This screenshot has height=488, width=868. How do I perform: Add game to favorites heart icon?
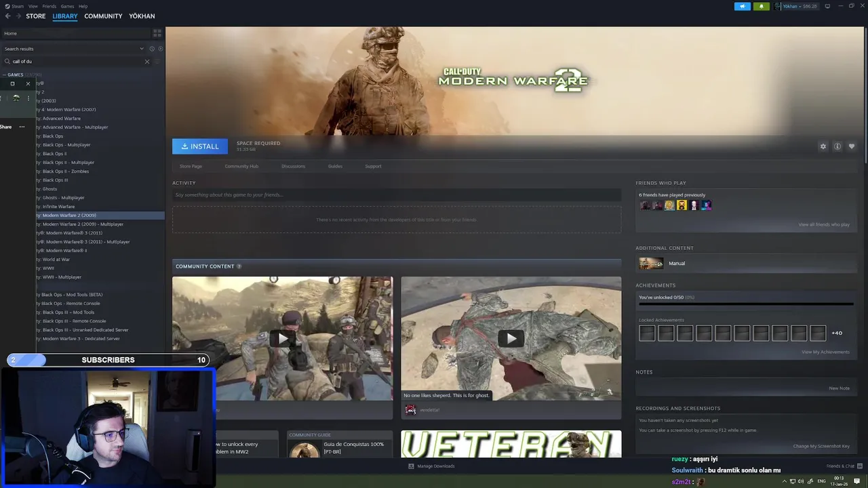click(852, 146)
